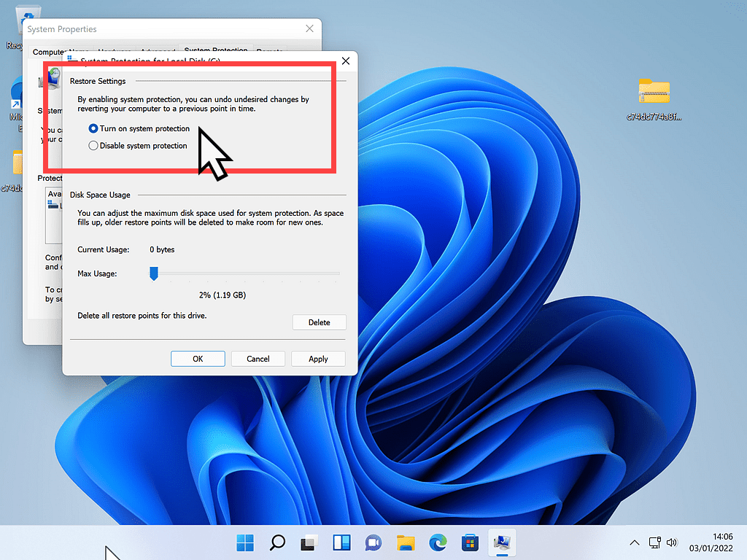Click OK to confirm protection settings
Viewport: 747px width, 560px height.
[198, 359]
